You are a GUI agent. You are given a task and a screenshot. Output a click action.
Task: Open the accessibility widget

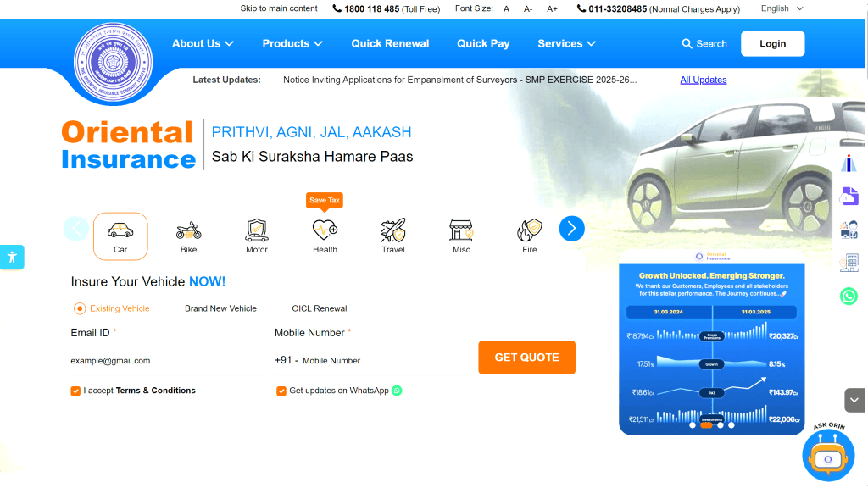tap(12, 258)
